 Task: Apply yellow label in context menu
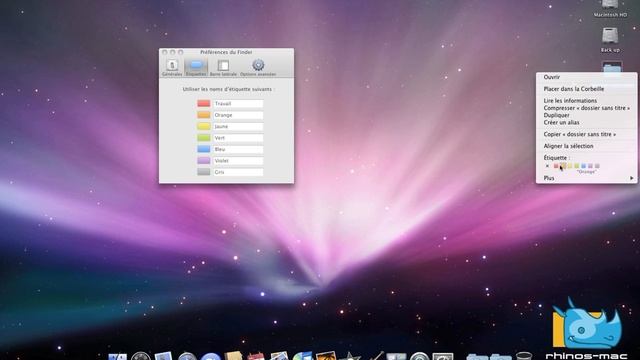point(570,166)
